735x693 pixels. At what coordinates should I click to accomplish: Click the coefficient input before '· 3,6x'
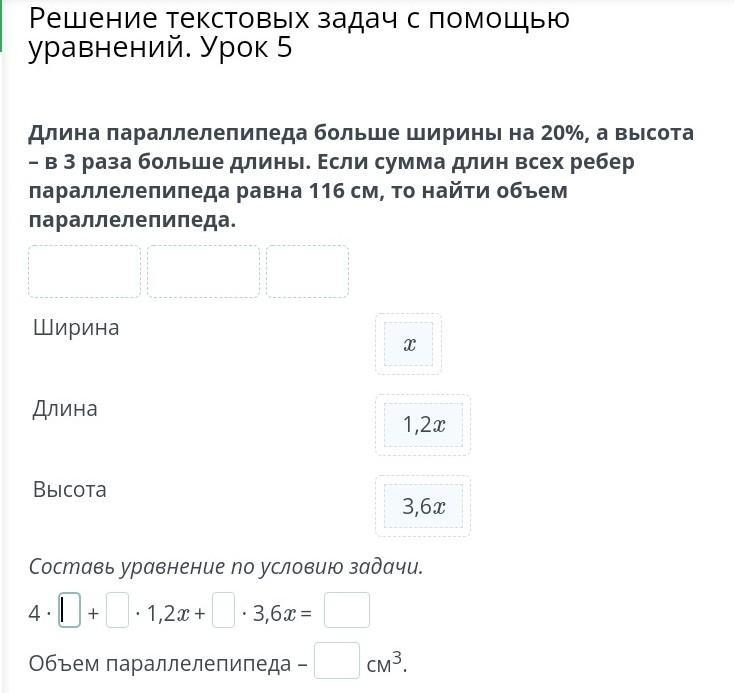click(x=223, y=610)
